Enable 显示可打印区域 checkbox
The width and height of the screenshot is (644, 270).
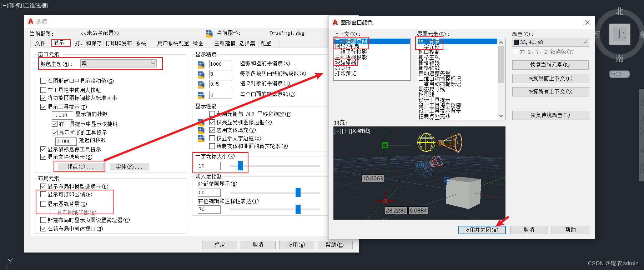[43, 194]
